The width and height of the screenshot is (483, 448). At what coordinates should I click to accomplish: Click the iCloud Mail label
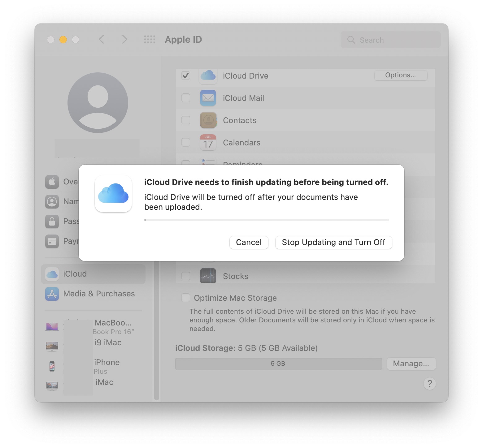(243, 98)
